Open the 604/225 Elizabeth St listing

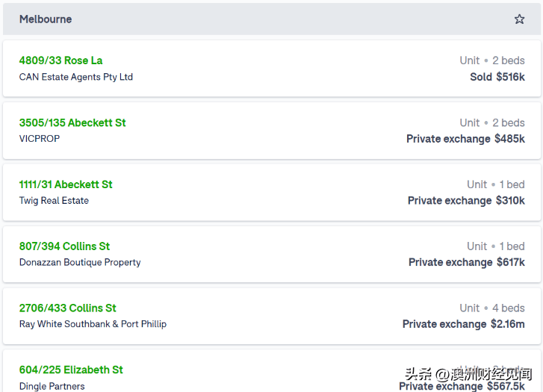[x=71, y=370]
